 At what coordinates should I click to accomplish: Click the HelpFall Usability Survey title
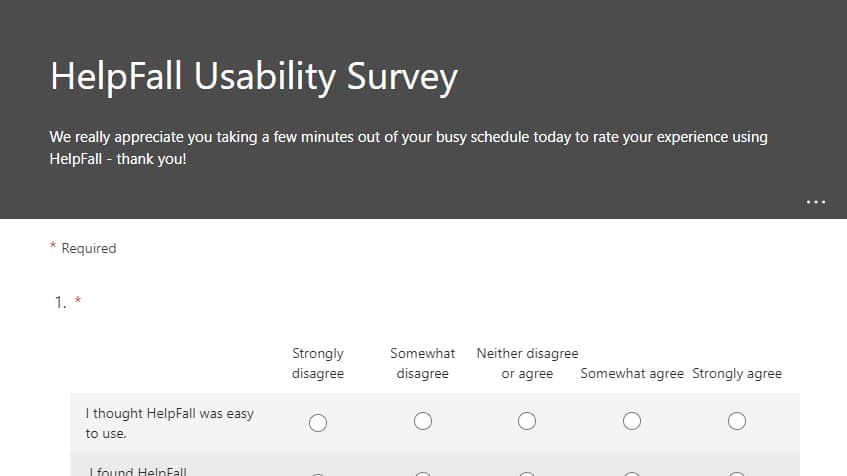254,77
